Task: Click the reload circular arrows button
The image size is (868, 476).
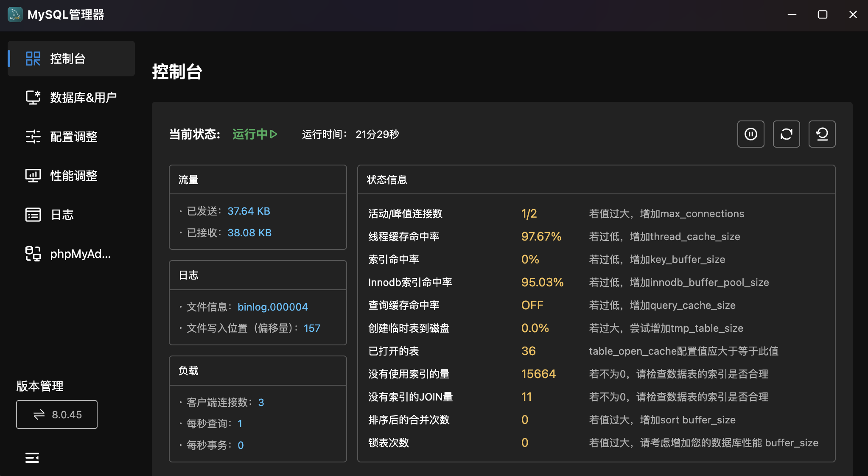Action: 787,134
